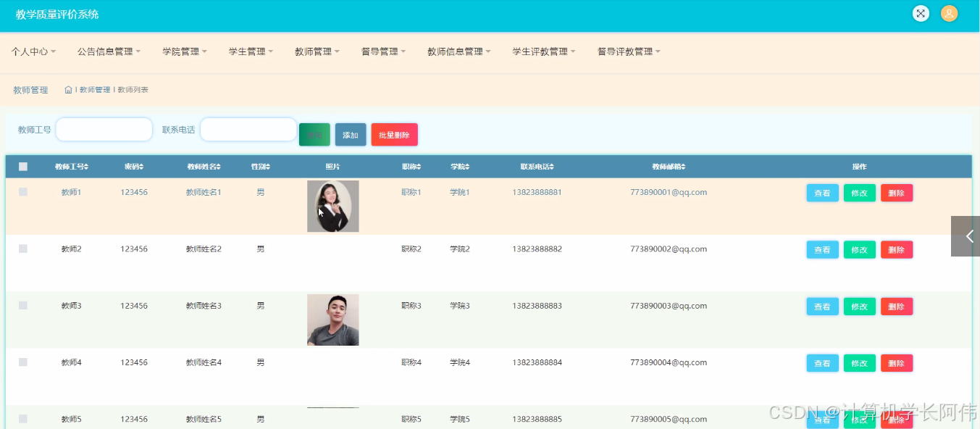Click the 教师列表 breadcrumb item
Screen dimensions: 980x429
(x=133, y=90)
